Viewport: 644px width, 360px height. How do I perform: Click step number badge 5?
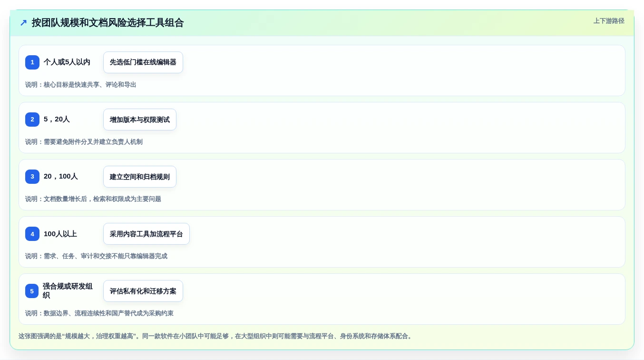[x=32, y=291]
